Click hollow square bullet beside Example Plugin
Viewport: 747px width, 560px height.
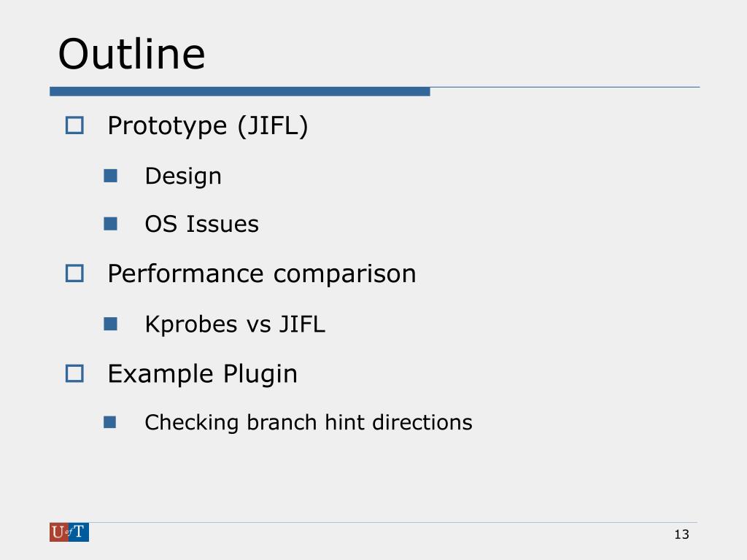coord(74,374)
